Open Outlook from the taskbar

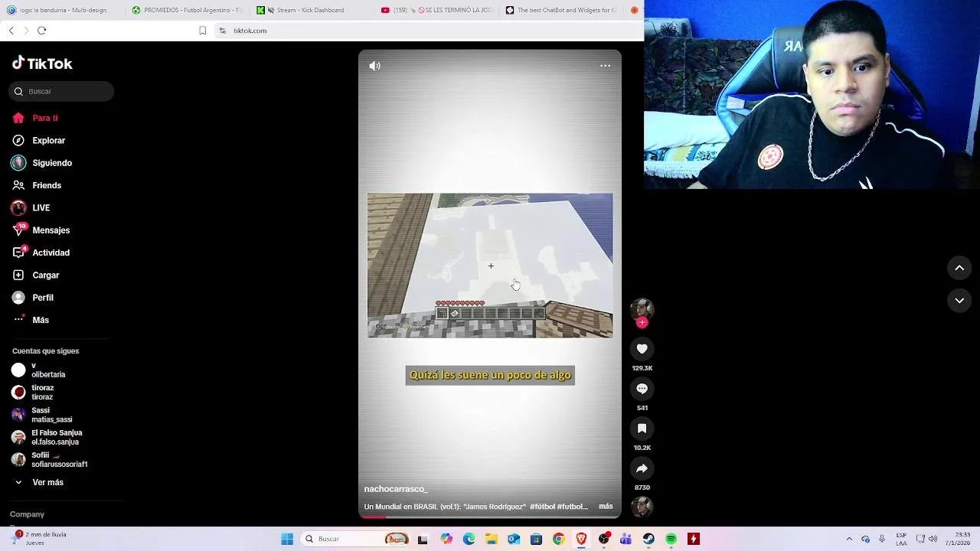[514, 539]
